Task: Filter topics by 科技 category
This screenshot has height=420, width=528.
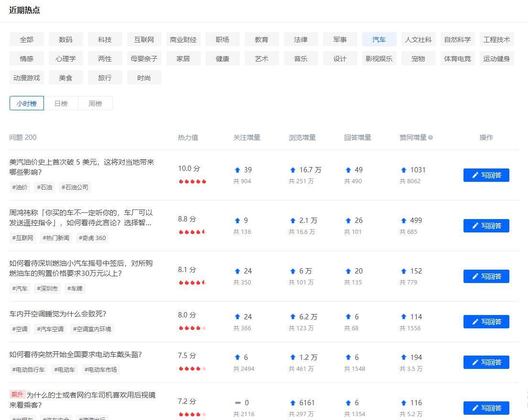Action: click(105, 40)
